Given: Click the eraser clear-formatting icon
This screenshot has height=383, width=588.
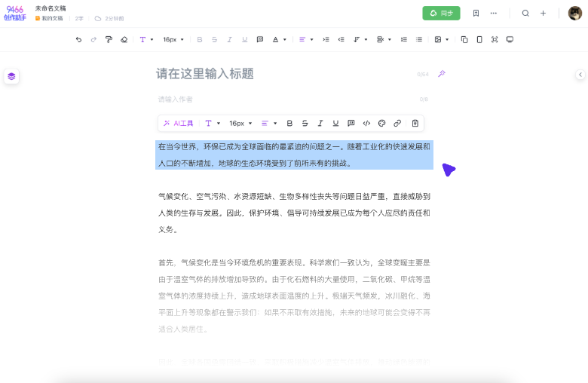Looking at the screenshot, I should (124, 39).
